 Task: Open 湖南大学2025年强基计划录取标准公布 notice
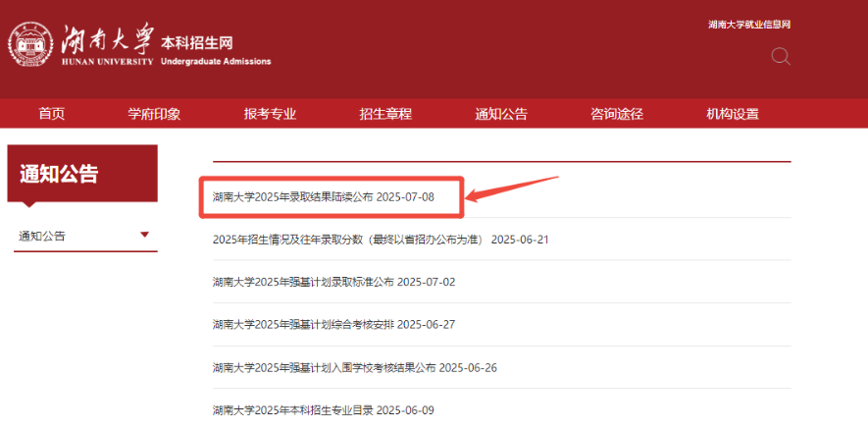pos(333,282)
